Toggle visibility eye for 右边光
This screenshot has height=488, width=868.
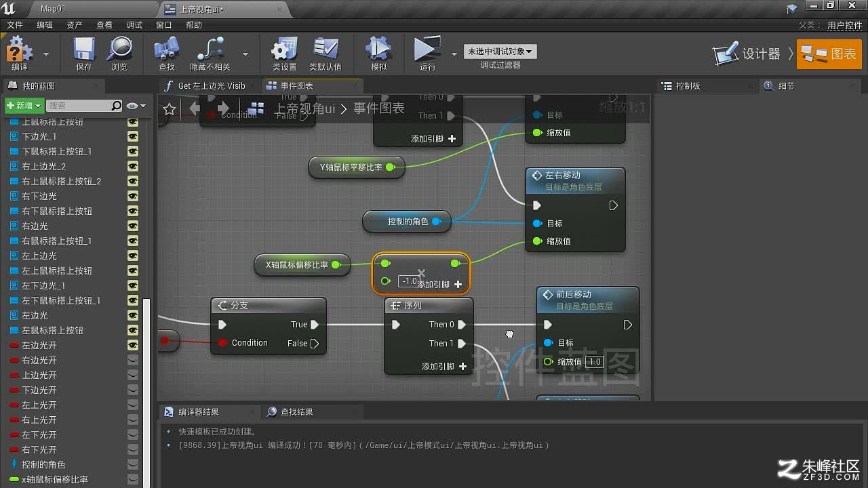click(x=133, y=226)
